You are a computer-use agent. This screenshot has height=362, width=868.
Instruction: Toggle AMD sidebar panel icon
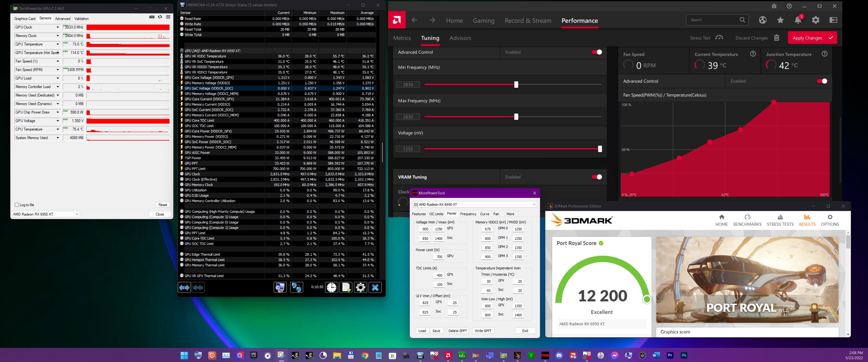[x=833, y=20]
